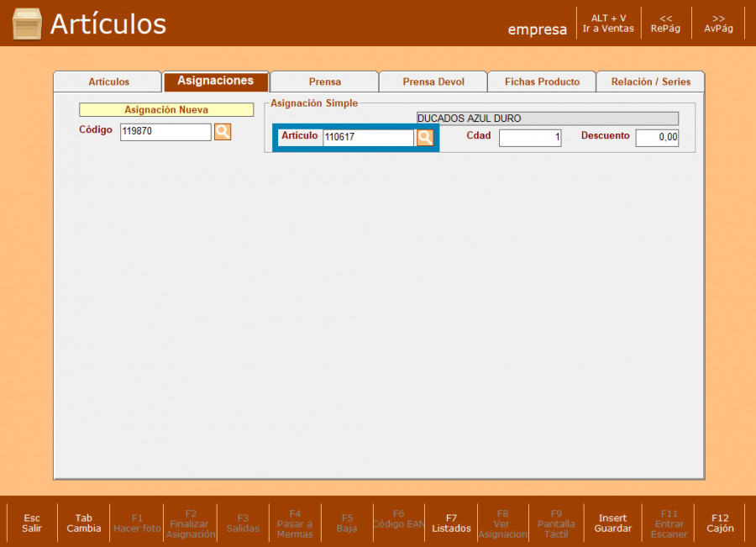Click Insert Guardar to save
This screenshot has height=547, width=756.
[612, 523]
